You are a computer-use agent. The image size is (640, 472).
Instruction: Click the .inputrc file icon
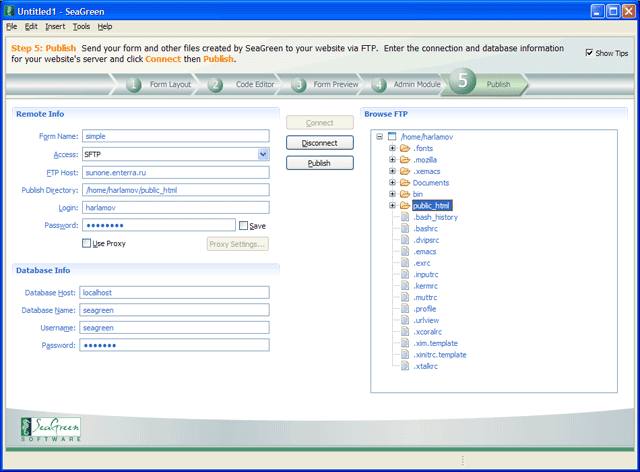[x=405, y=274]
